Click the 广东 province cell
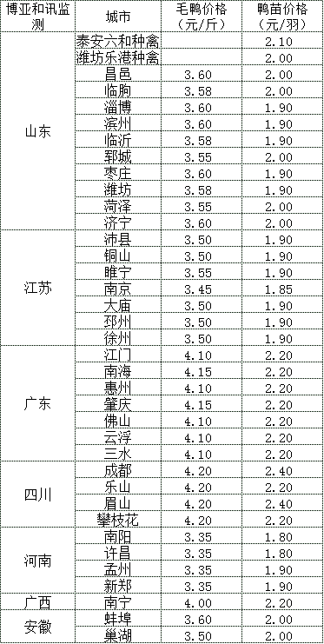 (37, 404)
